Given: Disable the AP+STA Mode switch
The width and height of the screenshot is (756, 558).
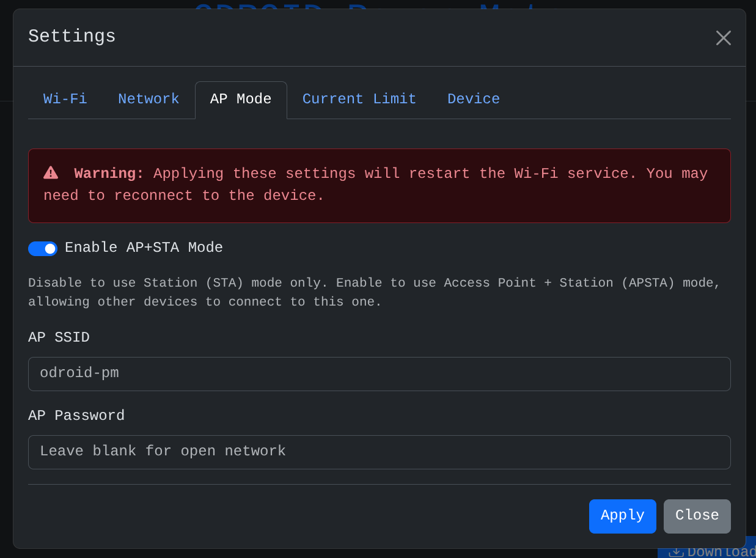Looking at the screenshot, I should tap(43, 248).
